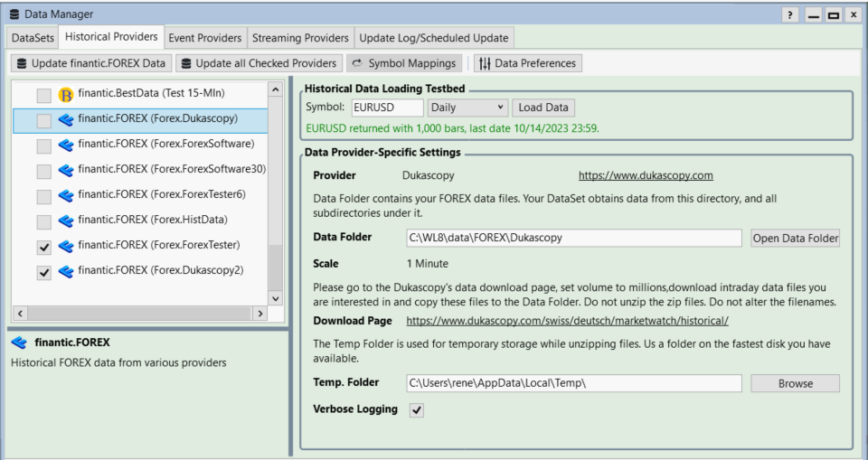Open Data Preferences
The height and width of the screenshot is (460, 868).
click(x=527, y=63)
